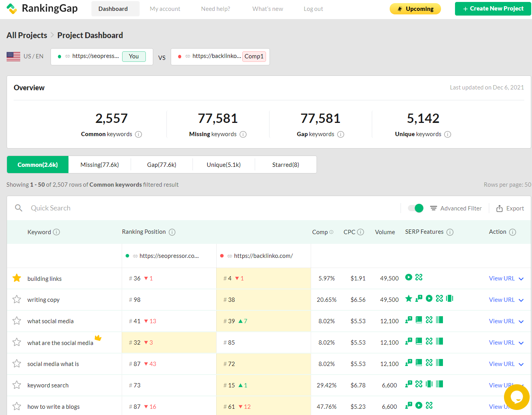Expand View URL for what social media
Screen dimensions: 532x415
[x=506, y=321]
